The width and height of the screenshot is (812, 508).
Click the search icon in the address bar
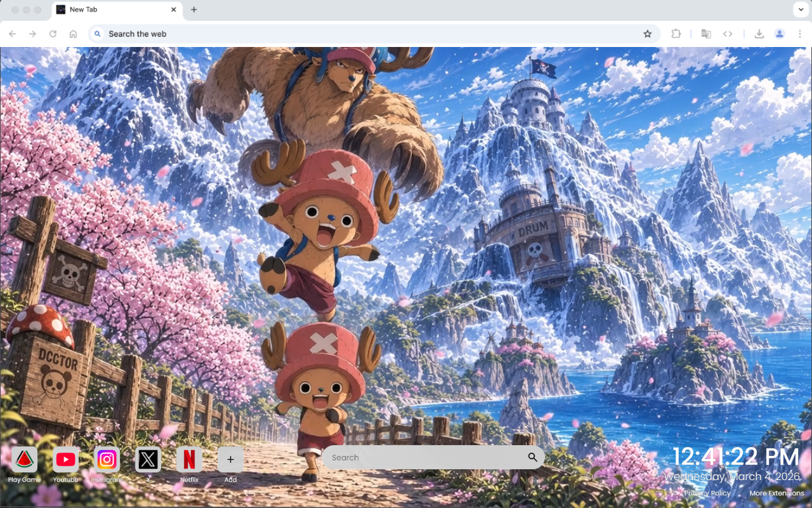pos(97,34)
